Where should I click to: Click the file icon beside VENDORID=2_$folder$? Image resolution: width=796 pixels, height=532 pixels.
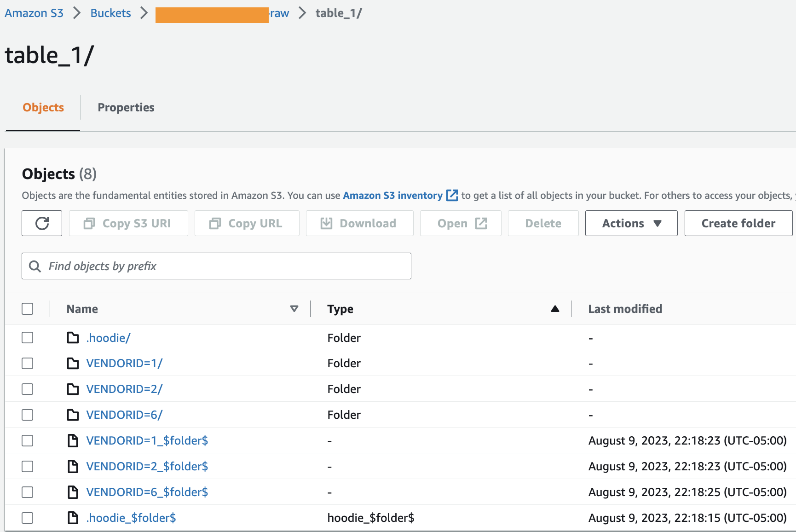click(73, 467)
